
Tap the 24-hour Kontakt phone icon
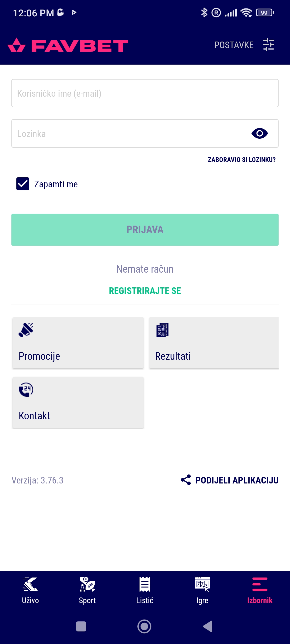pos(26,389)
